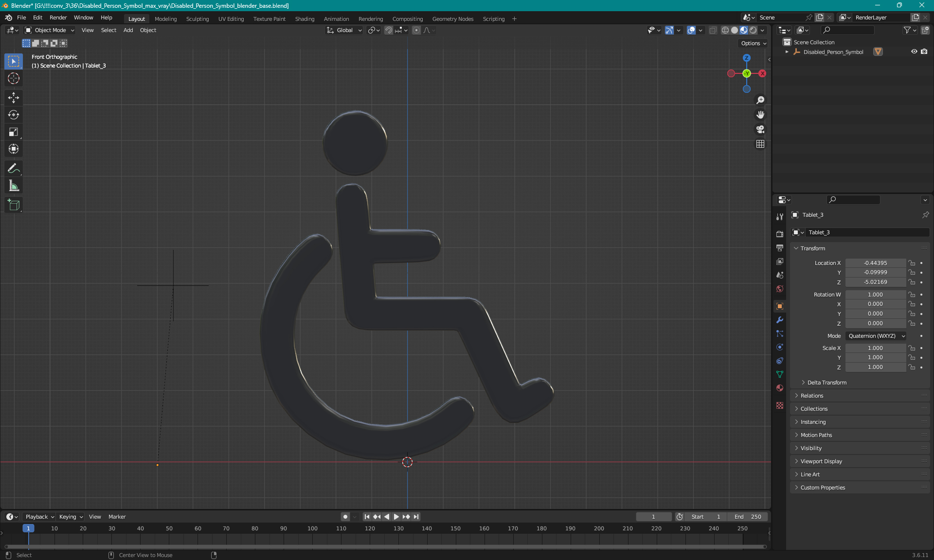The width and height of the screenshot is (934, 560).
Task: Click the Add Cube tool
Action: click(x=14, y=205)
